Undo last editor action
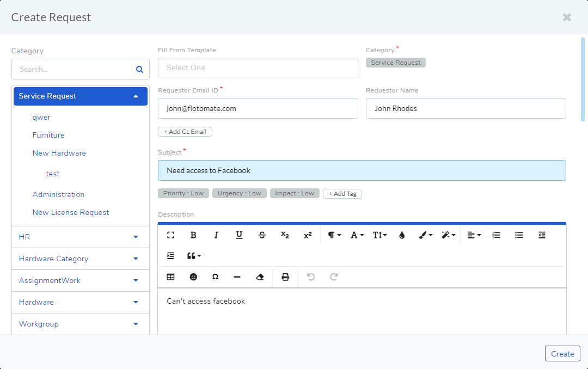This screenshot has height=369, width=588. (x=311, y=276)
